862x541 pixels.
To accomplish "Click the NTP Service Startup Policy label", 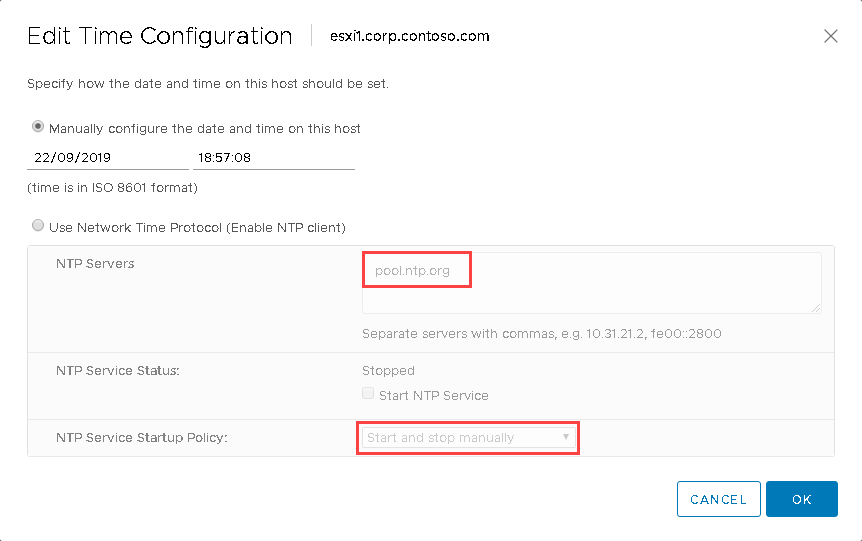I will (x=142, y=438).
